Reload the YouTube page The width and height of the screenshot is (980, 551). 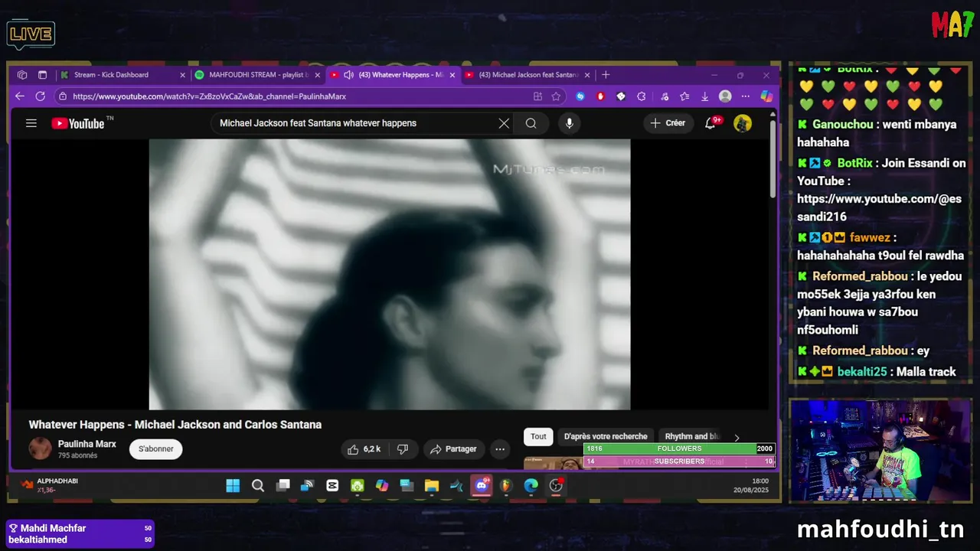(x=41, y=96)
